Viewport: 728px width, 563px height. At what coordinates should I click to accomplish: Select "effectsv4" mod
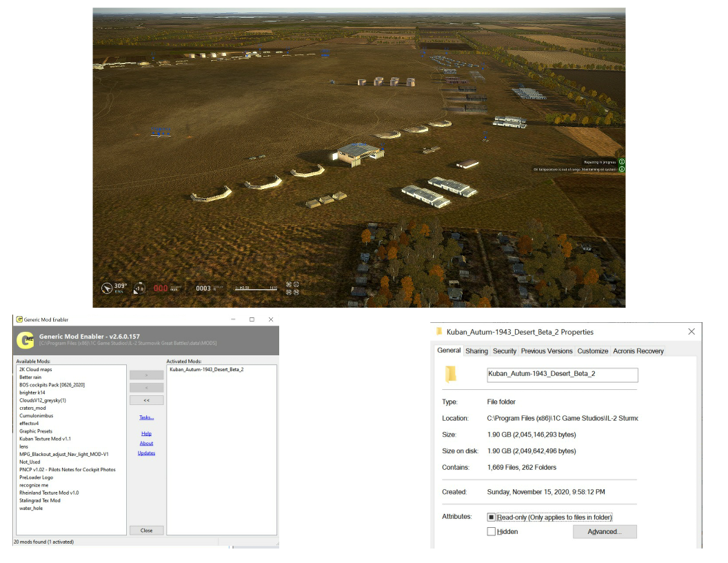point(29,423)
